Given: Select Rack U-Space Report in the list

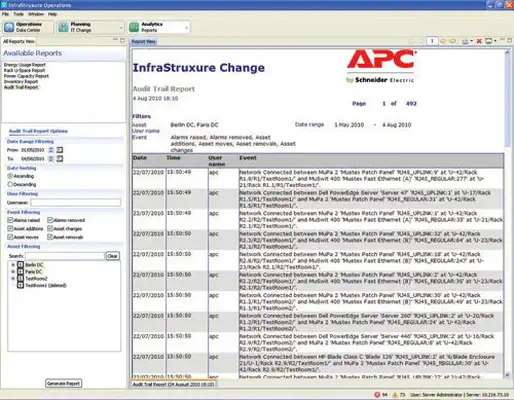Looking at the screenshot, I should coord(24,70).
